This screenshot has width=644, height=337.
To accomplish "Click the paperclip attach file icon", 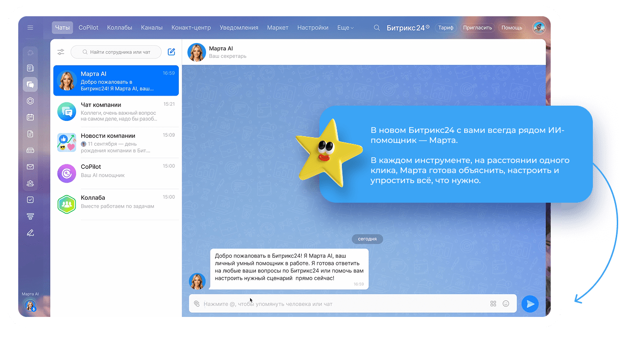I will (196, 304).
